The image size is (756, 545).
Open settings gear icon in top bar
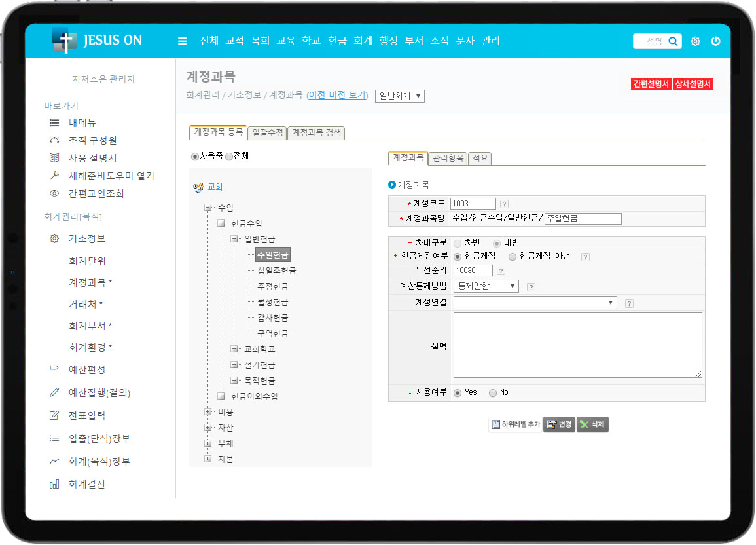click(695, 41)
